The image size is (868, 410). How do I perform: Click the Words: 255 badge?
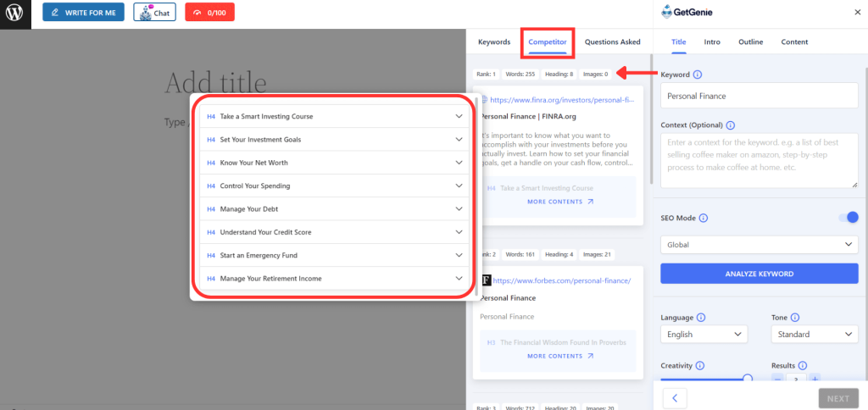(x=520, y=74)
